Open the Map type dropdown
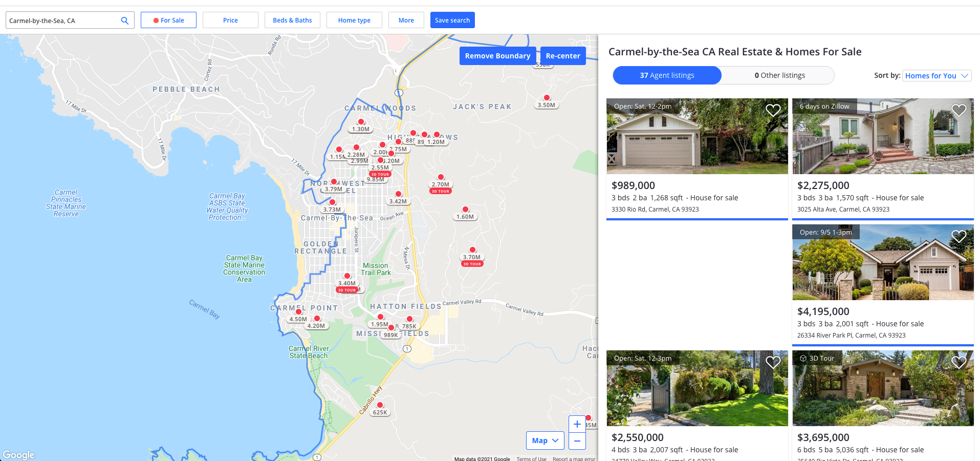 pos(545,441)
